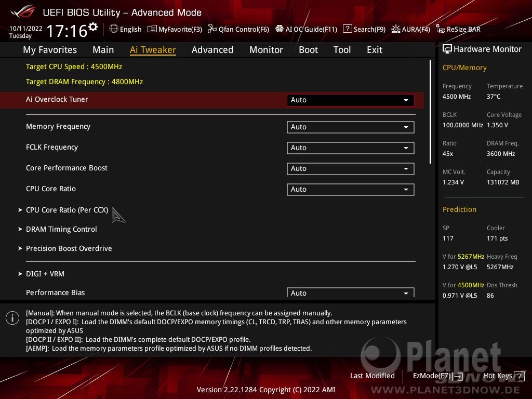Click Target CPU Speed : 4500MHz text
The width and height of the screenshot is (532, 399).
click(x=74, y=66)
